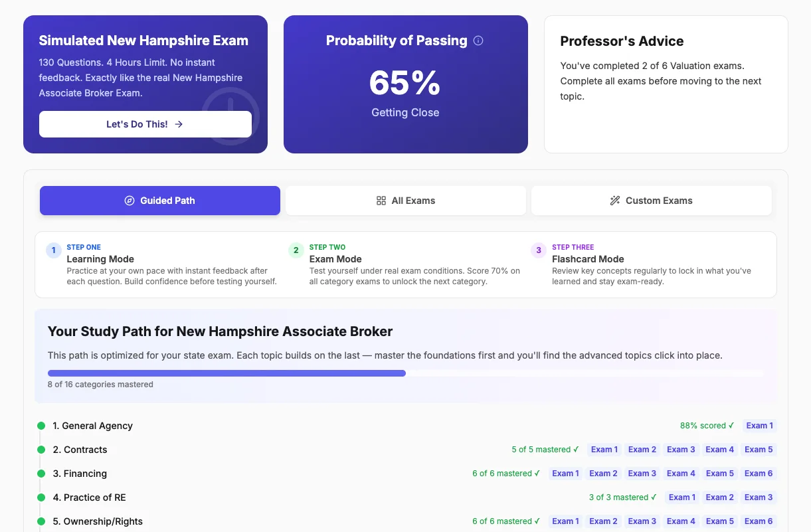This screenshot has height=532, width=811.
Task: Toggle the green status dot beside Contracts
Action: [x=41, y=450]
